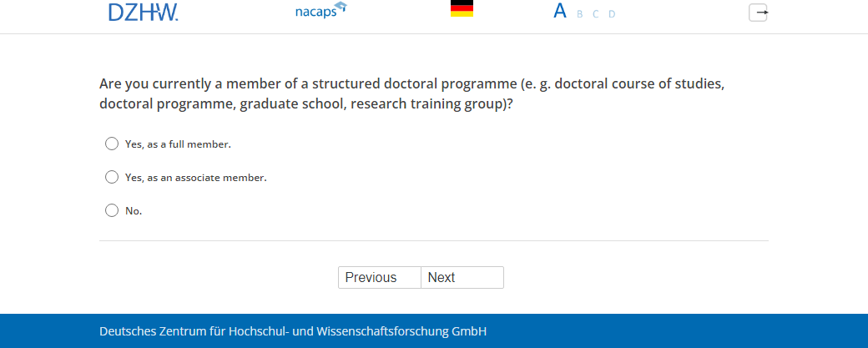This screenshot has height=348, width=868.
Task: Select 'Yes, as a full member' radio button
Action: click(x=112, y=144)
